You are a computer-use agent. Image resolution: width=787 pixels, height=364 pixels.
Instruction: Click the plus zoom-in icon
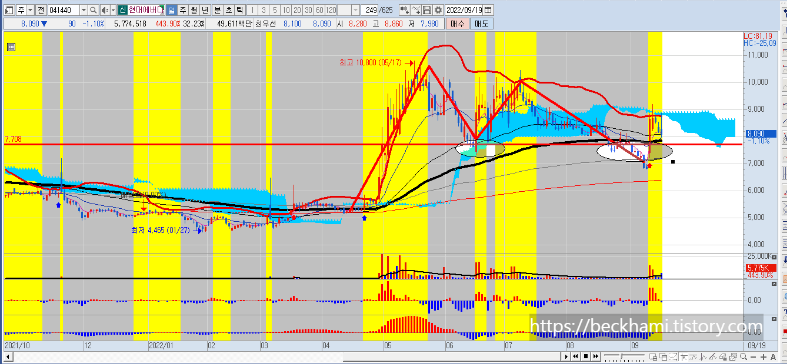(763, 357)
